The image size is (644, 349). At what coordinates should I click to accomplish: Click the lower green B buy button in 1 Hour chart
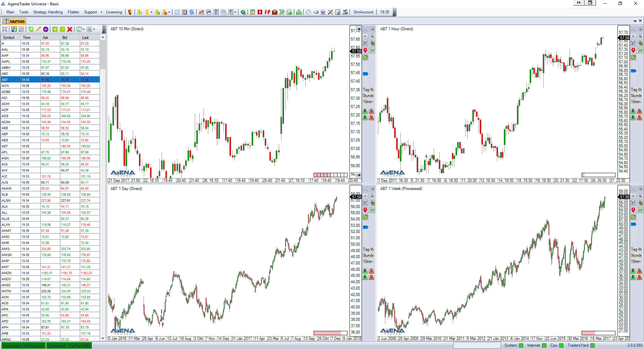(x=633, y=117)
